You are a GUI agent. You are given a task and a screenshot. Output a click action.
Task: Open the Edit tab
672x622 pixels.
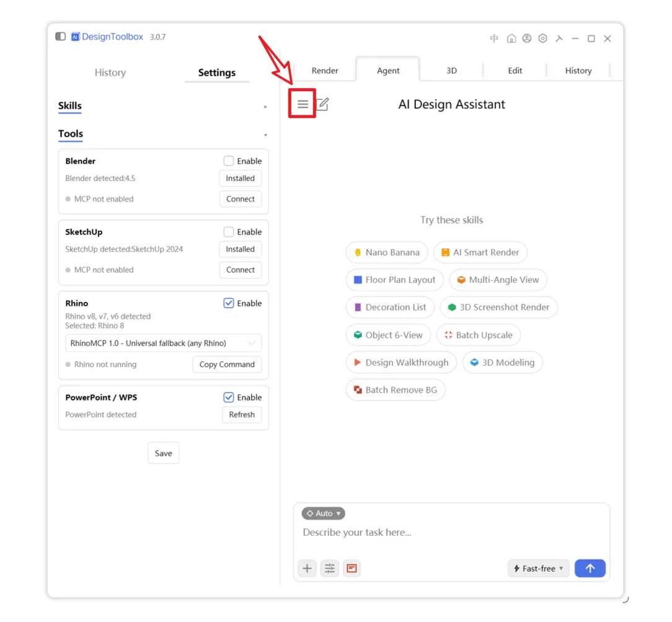click(515, 71)
